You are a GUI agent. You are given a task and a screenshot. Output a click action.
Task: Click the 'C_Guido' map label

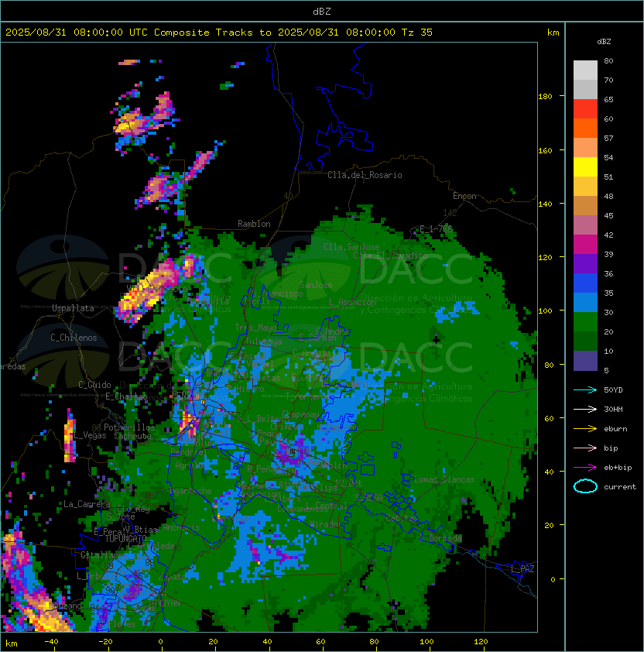pos(94,385)
